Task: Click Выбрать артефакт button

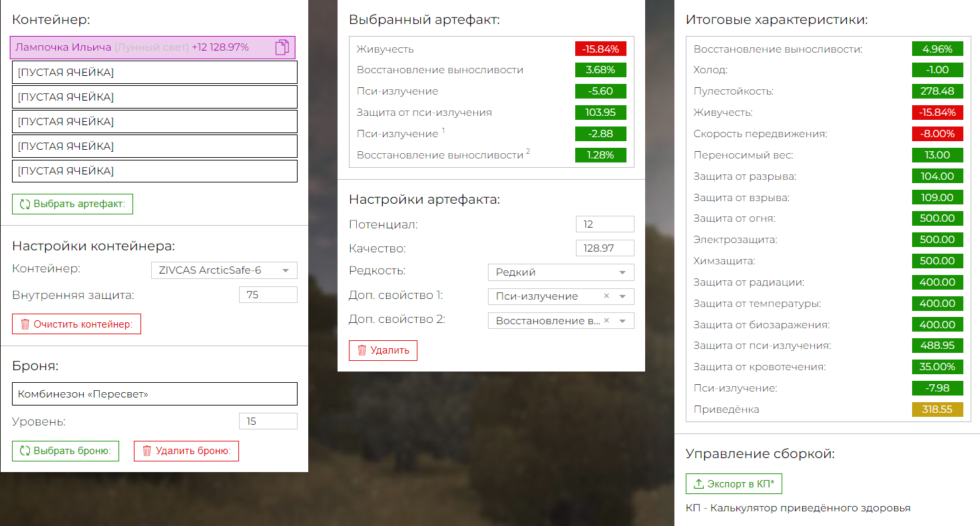Action: pyautogui.click(x=73, y=204)
